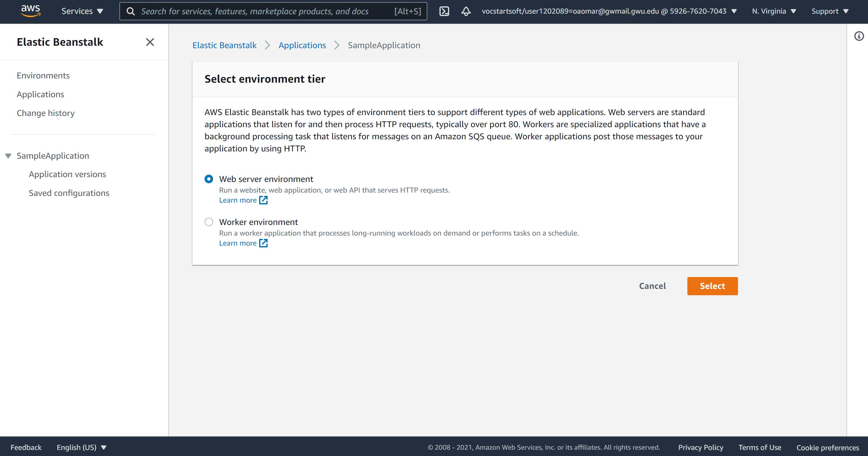Click the search magnifier icon
Screen dimensions: 868x456
[x=131, y=12]
